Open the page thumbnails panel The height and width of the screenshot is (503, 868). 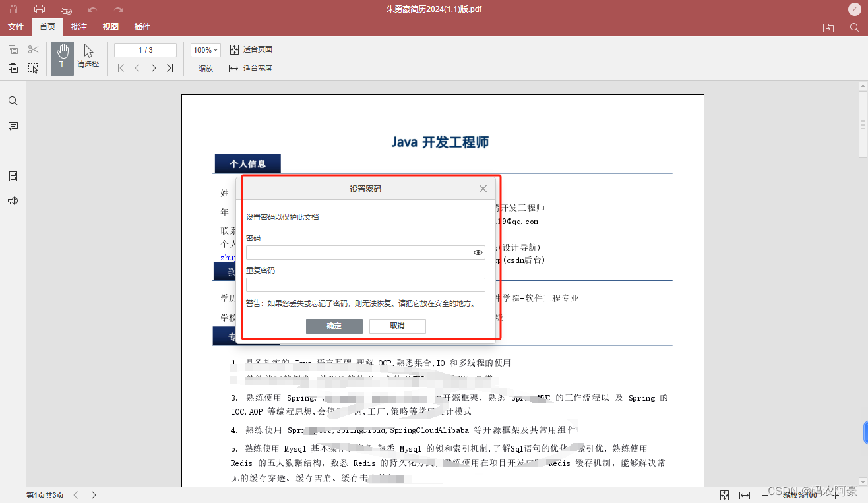(x=13, y=176)
